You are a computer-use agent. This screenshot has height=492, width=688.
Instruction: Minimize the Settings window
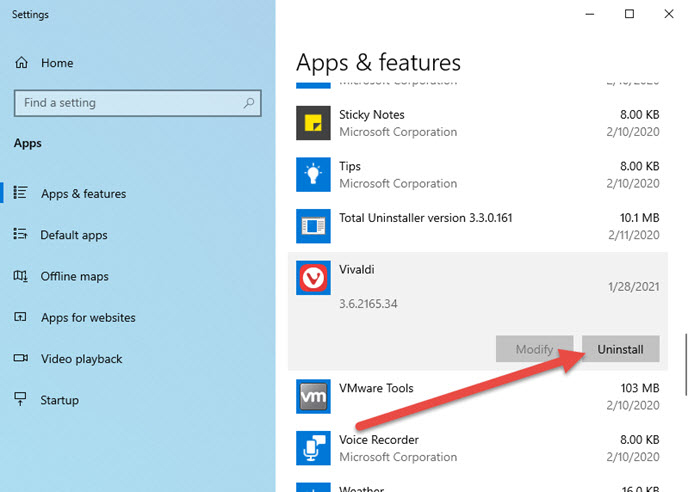click(x=590, y=14)
